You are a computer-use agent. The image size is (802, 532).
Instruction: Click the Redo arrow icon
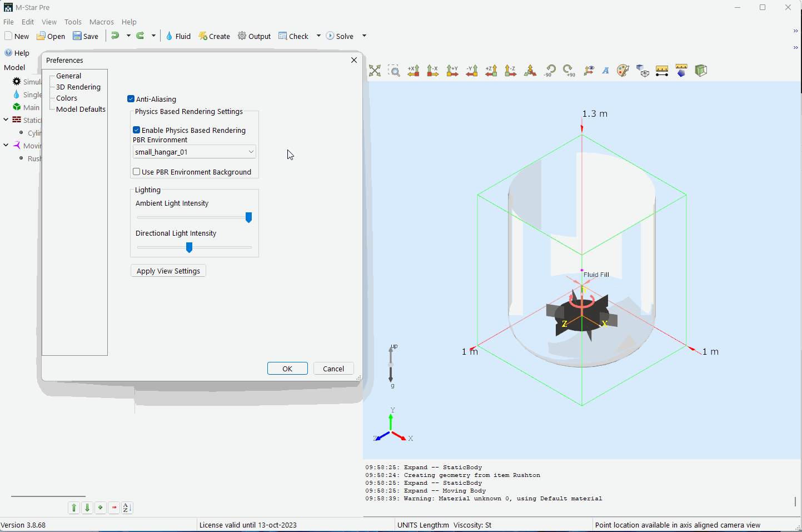point(141,36)
